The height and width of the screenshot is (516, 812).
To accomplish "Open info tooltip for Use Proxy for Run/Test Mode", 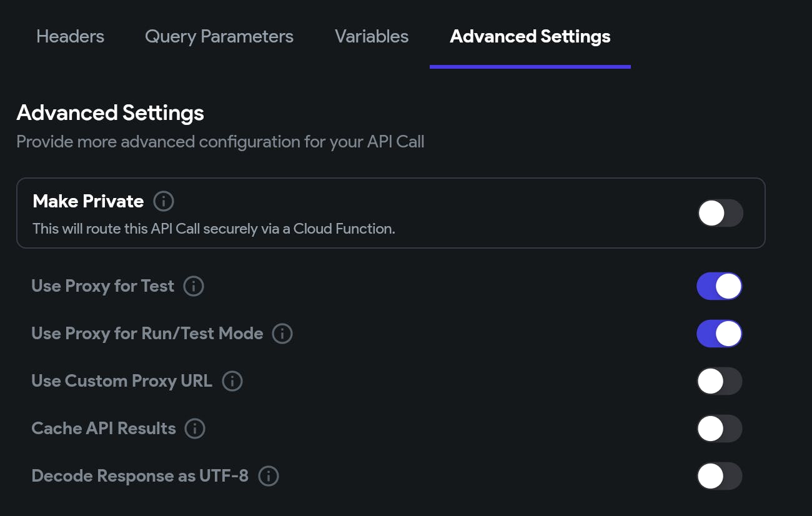I will pyautogui.click(x=282, y=334).
